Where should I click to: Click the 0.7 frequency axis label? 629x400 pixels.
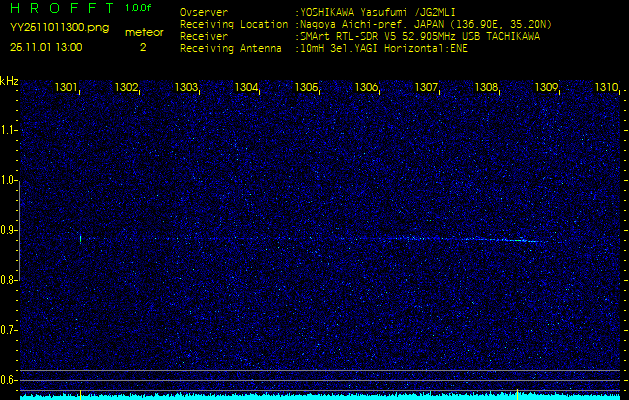(9, 330)
